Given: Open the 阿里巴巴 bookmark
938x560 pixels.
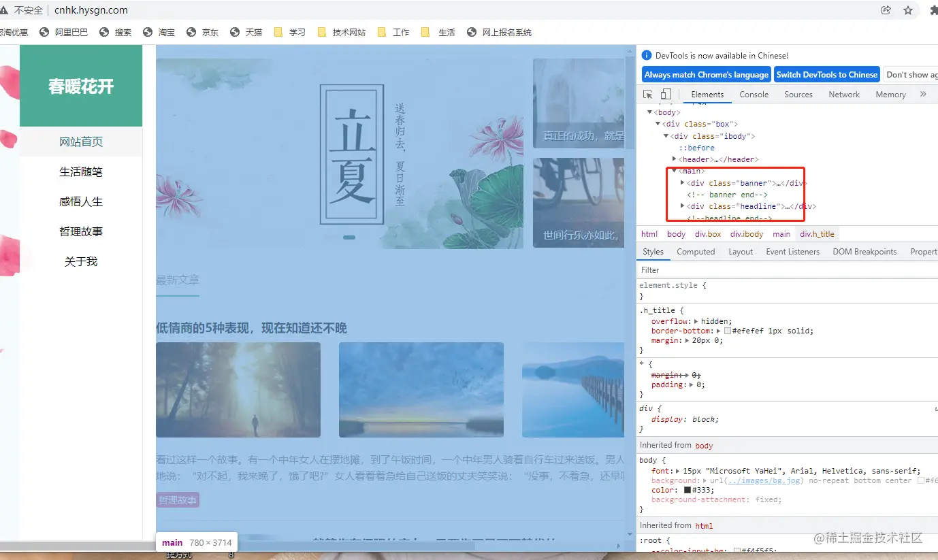Looking at the screenshot, I should coord(64,32).
